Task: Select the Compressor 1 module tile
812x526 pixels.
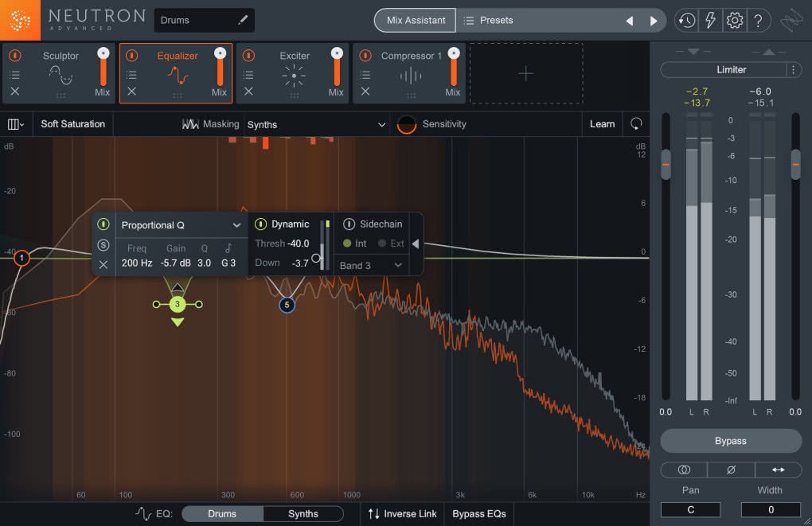Action: click(x=409, y=73)
